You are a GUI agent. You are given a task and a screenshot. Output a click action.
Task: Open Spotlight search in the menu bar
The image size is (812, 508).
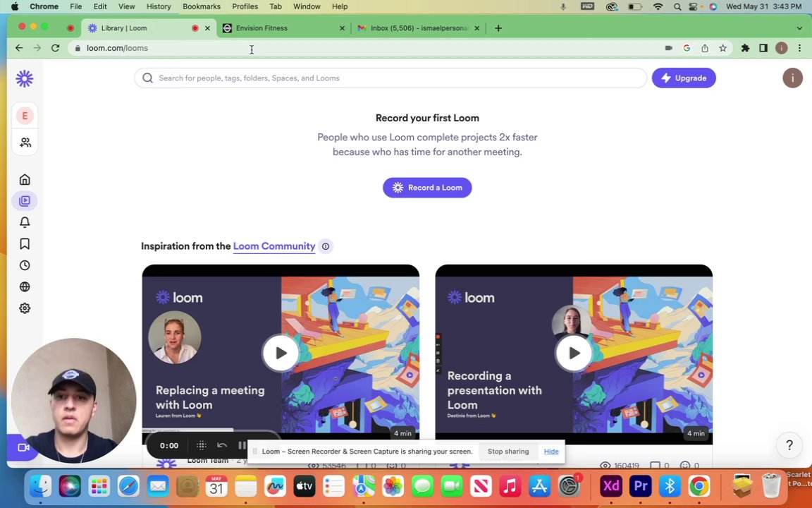click(677, 6)
